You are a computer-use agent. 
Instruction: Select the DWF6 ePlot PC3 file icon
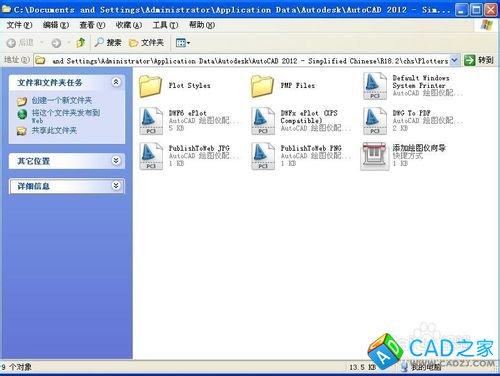tap(151, 121)
